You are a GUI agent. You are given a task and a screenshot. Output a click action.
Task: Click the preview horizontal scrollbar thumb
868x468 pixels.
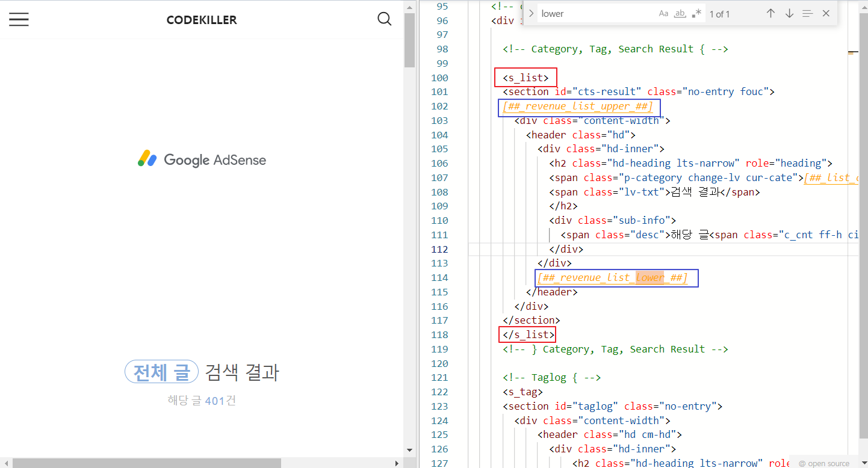147,463
